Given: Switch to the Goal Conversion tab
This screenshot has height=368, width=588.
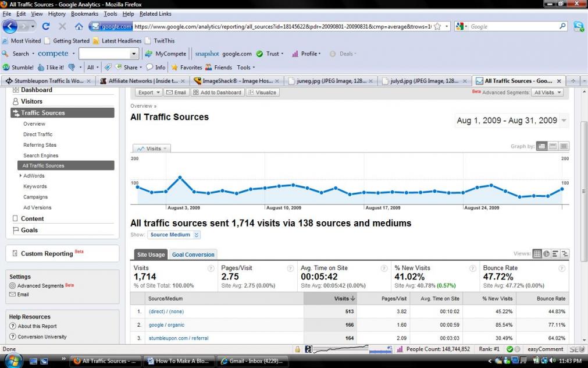Looking at the screenshot, I should tap(193, 254).
